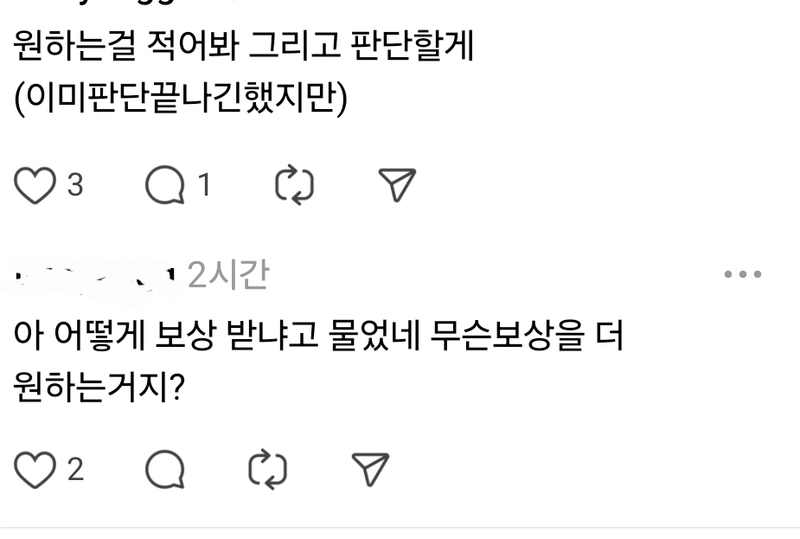800x539 pixels.
Task: View likes by clicking the number 3
Action: tap(75, 185)
